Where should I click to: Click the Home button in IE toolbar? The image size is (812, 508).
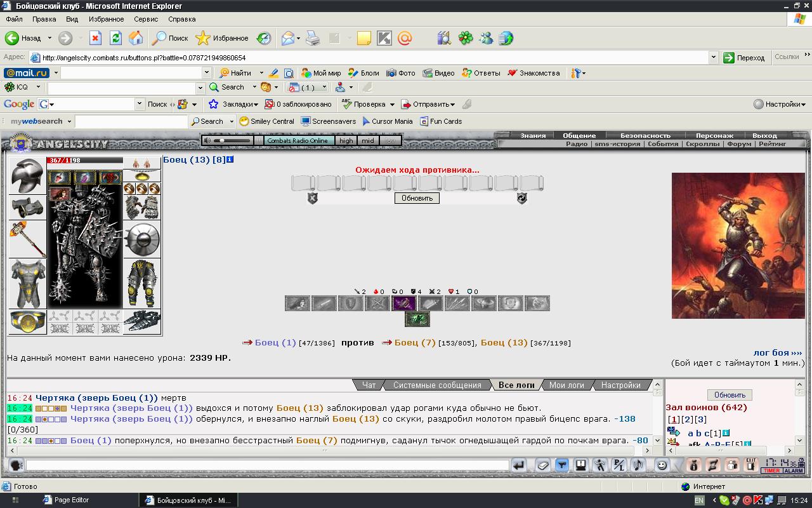tap(136, 38)
